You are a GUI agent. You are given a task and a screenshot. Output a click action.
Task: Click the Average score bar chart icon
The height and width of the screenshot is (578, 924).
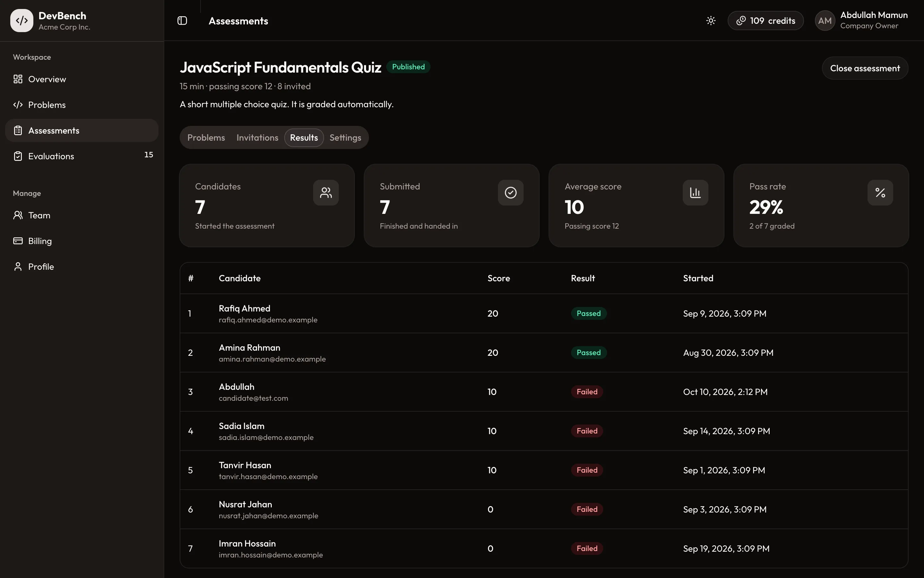pyautogui.click(x=695, y=193)
